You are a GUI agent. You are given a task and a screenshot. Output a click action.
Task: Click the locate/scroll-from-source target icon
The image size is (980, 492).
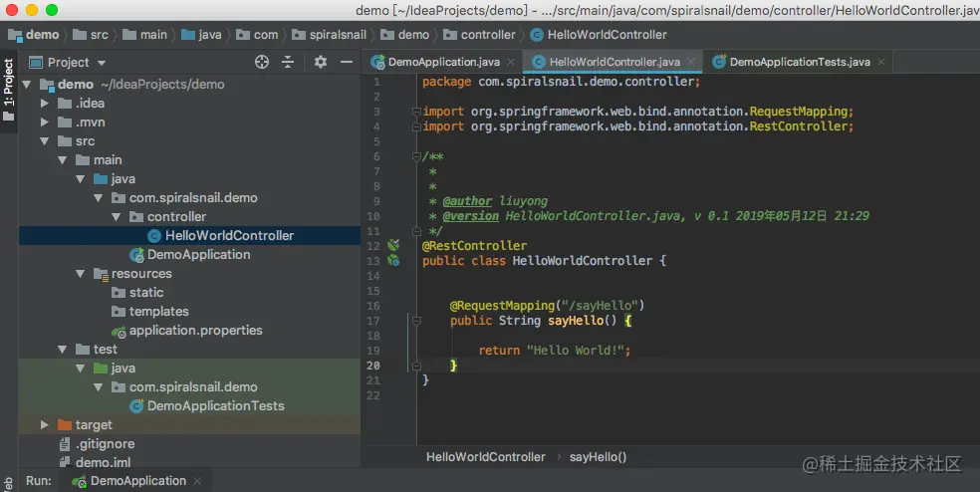coord(262,62)
